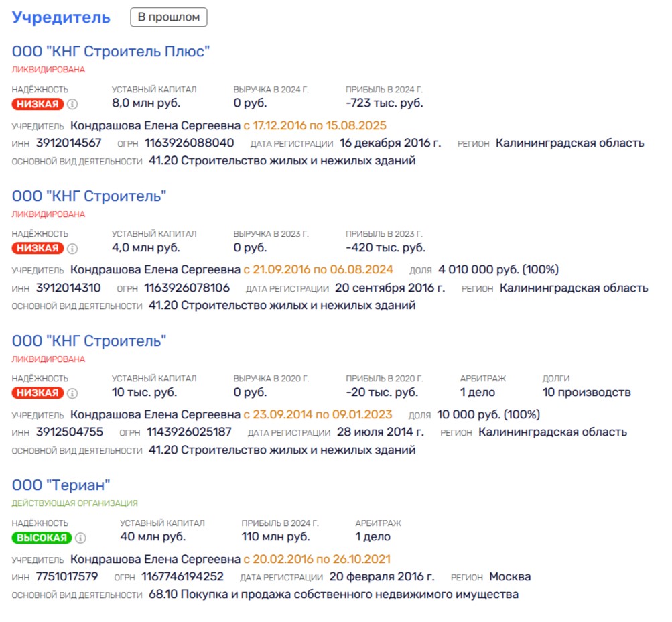Click the green ВЫСОКАЯ reliability badge
This screenshot has height=622, width=672.
click(42, 538)
